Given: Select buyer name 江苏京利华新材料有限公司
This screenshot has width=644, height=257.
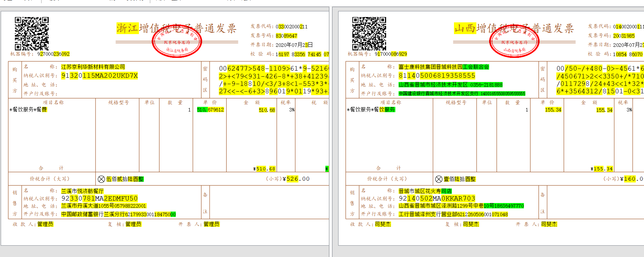Looking at the screenshot, I should 93,67.
